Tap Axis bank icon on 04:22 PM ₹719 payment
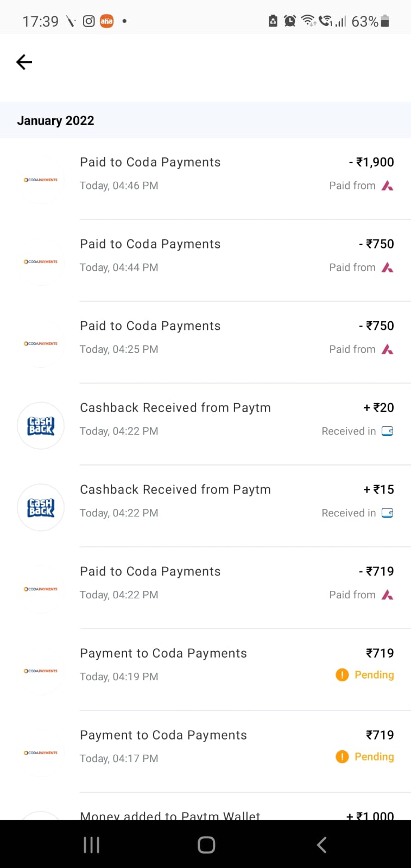 pos(387,595)
